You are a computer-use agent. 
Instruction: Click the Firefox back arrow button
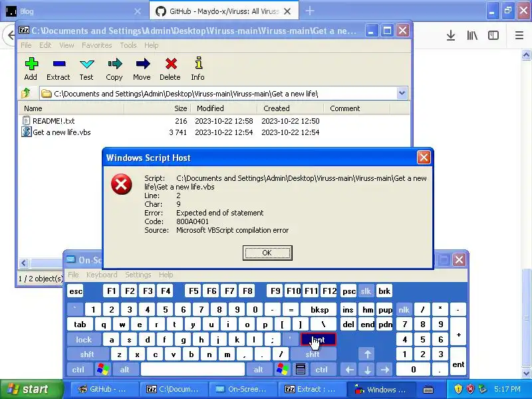(x=10, y=35)
